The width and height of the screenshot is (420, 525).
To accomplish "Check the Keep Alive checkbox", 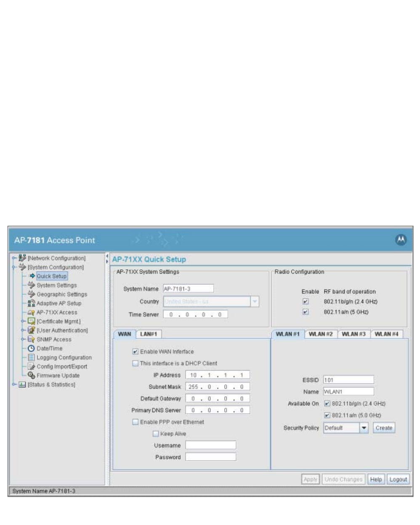I will tap(156, 433).
